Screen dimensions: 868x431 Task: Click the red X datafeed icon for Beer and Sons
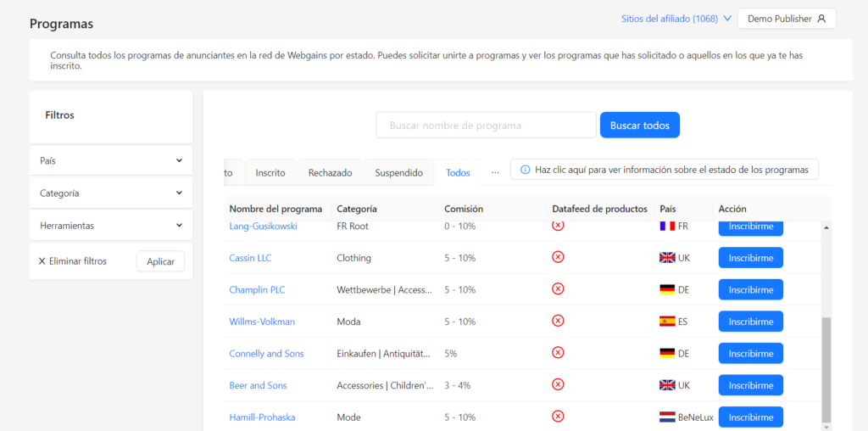(558, 384)
